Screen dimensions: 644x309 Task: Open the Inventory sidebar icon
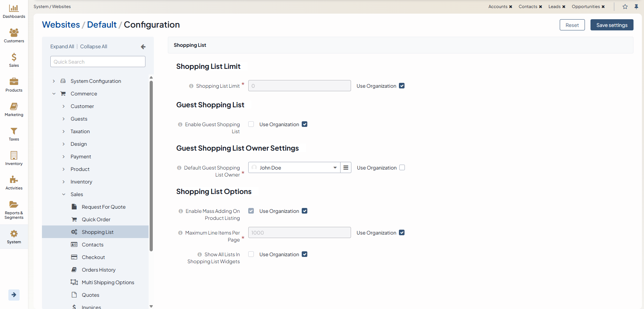coord(14,156)
